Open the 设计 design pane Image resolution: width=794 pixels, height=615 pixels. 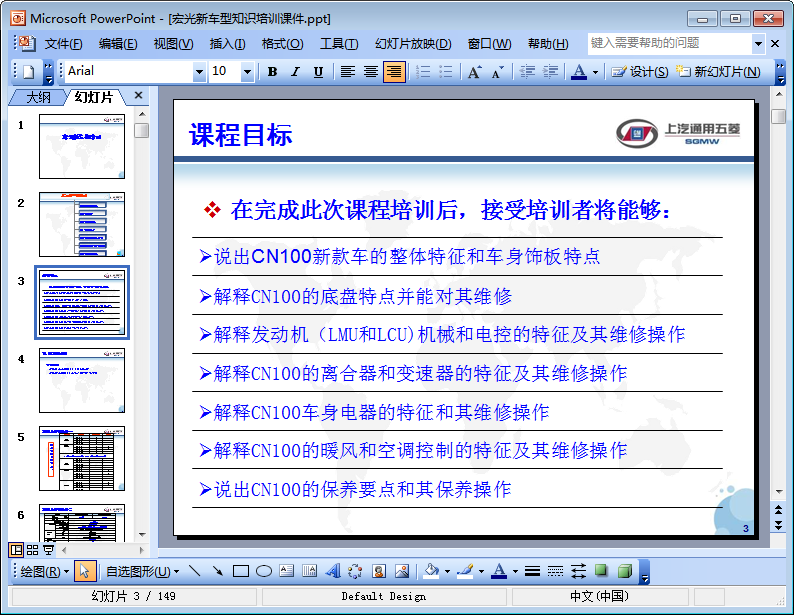point(640,72)
